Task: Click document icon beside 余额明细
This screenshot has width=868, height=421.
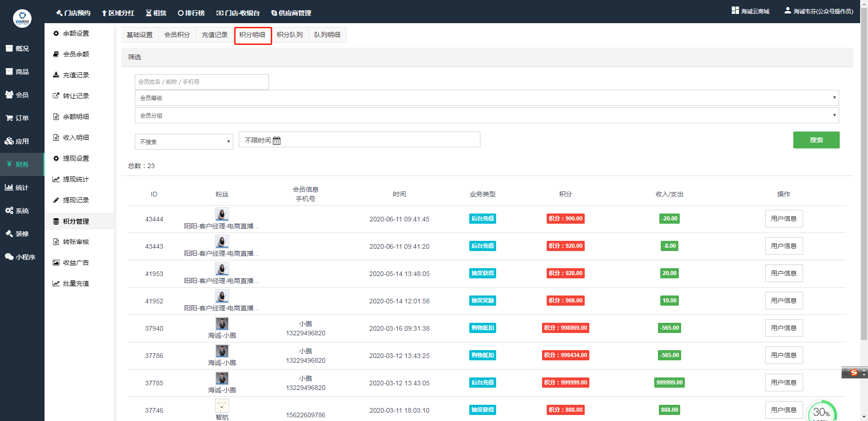Action: coord(56,117)
